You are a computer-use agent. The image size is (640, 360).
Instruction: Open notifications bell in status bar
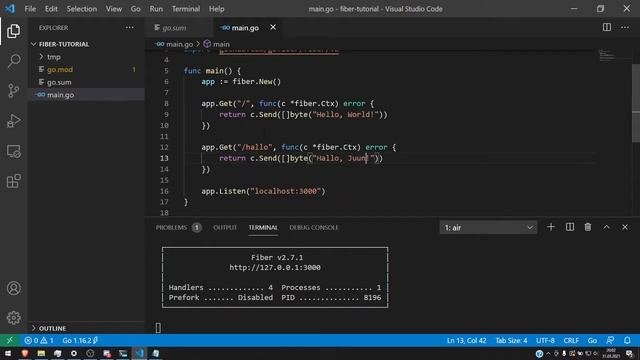click(x=627, y=340)
